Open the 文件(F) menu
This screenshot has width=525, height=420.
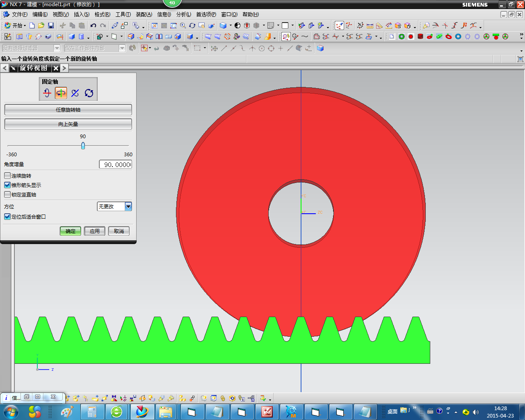(20, 14)
